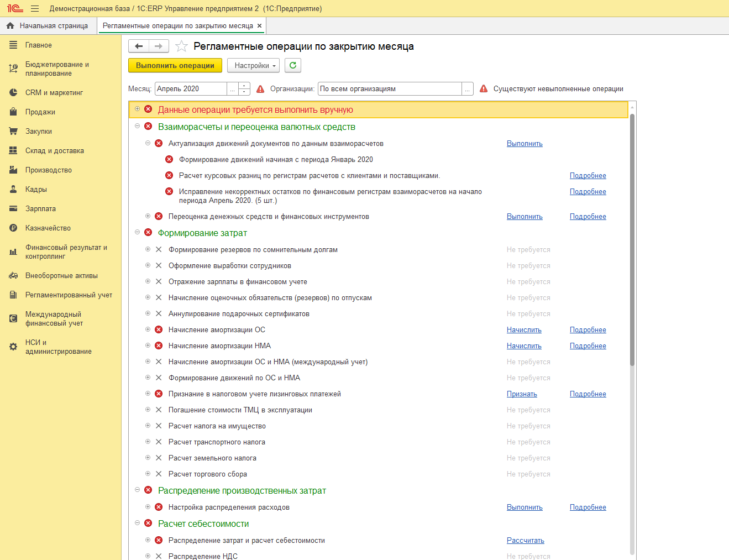Open Закупки cart icon
Screen dimensions: 729x560
(13, 131)
